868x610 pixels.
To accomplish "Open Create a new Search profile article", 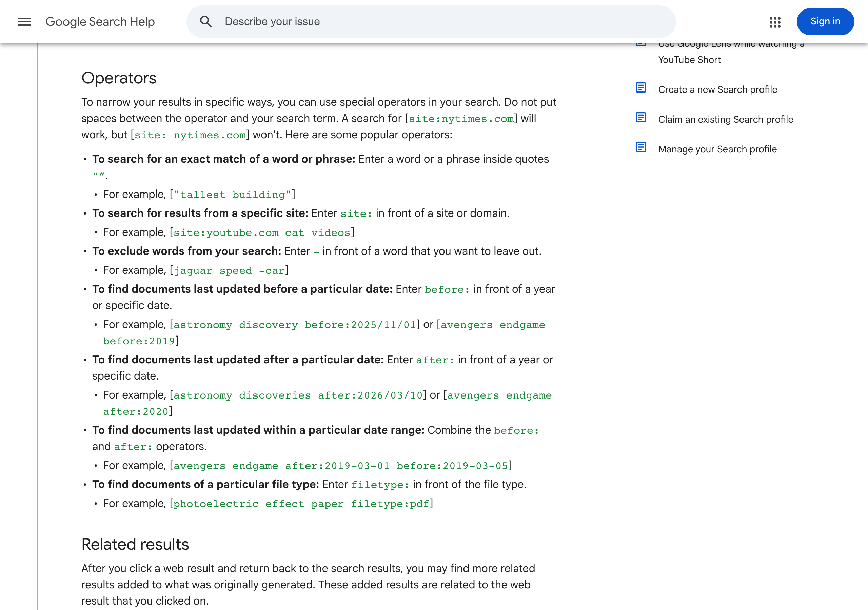I will point(717,89).
